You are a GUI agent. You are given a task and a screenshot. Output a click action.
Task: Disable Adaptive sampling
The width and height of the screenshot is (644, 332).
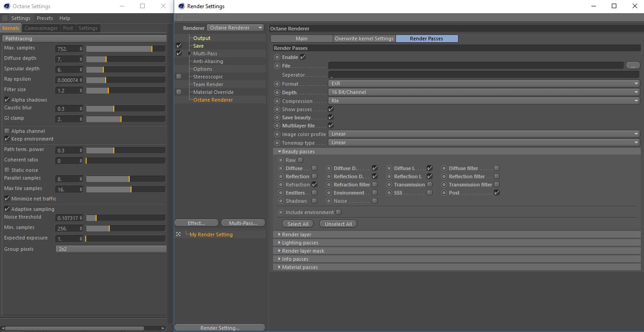7,209
